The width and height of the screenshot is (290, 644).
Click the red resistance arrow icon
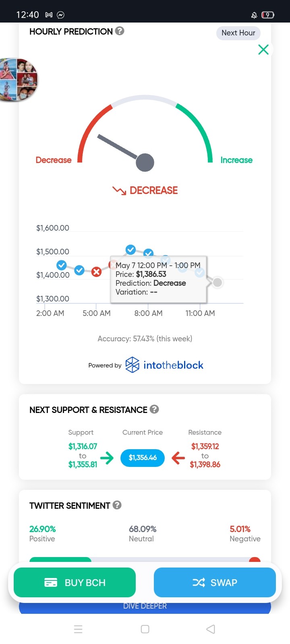click(178, 458)
